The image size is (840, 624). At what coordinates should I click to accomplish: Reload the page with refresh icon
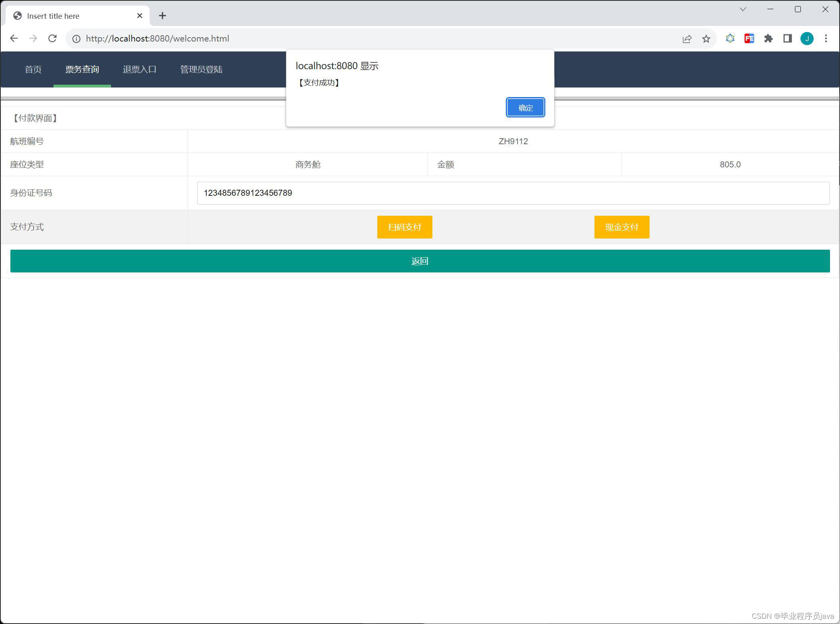(52, 38)
